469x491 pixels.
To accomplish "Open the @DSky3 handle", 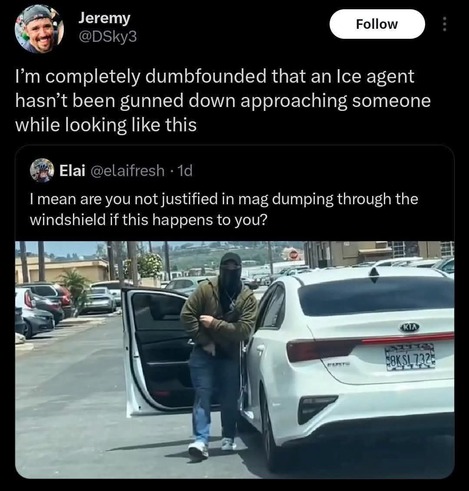I will [x=107, y=37].
